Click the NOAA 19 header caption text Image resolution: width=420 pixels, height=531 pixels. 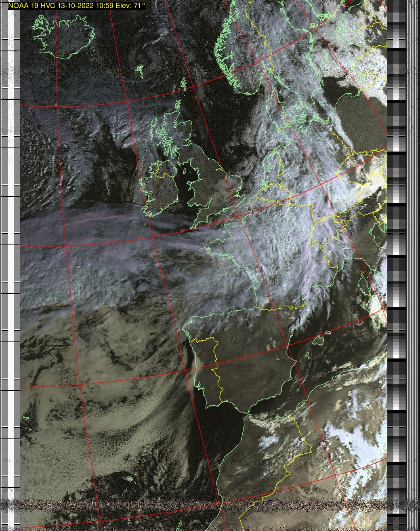pyautogui.click(x=77, y=6)
